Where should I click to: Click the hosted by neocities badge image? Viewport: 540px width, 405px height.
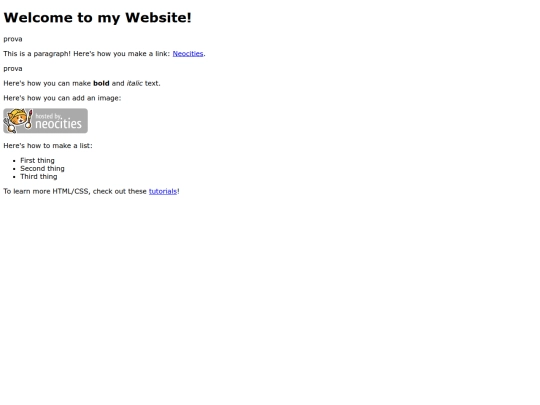tap(45, 121)
